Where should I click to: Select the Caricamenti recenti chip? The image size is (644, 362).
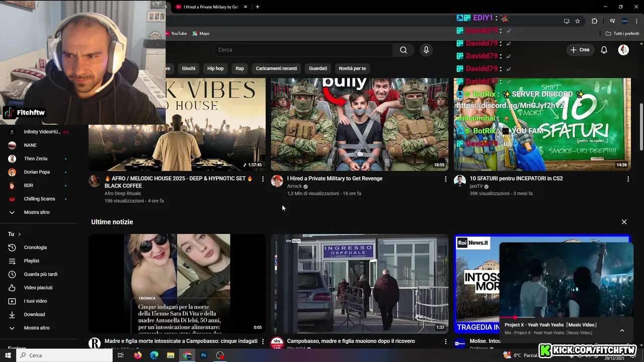click(276, 68)
